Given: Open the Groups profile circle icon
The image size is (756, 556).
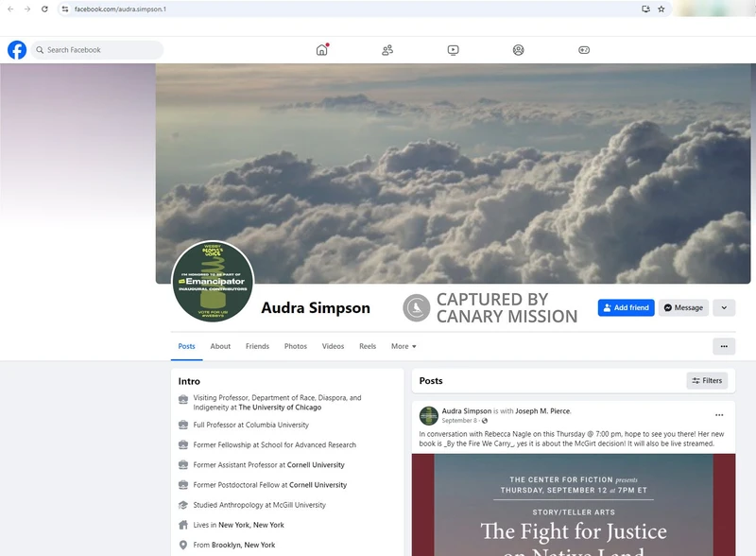Looking at the screenshot, I should (x=518, y=50).
